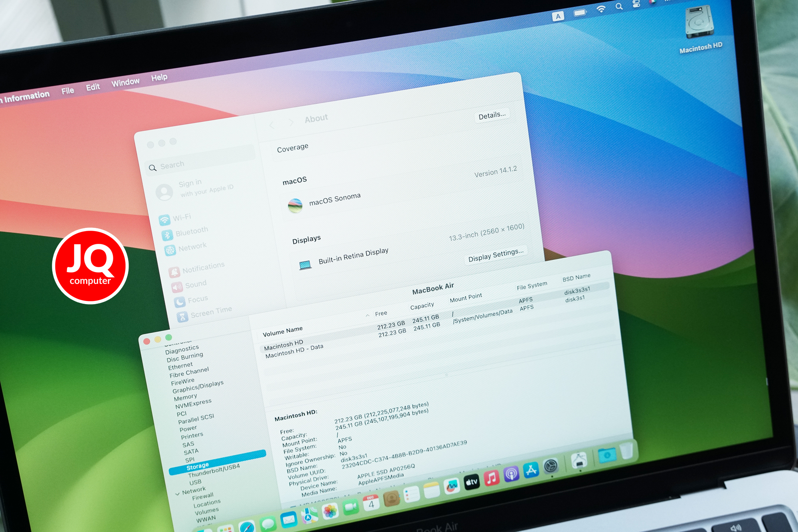
Task: Open Messages from the Dock
Action: click(268, 523)
